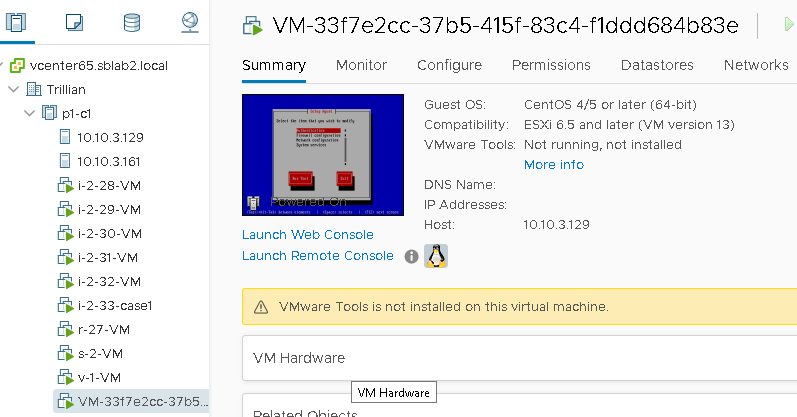The height and width of the screenshot is (417, 797).
Task: Select i-2-28-VM in the tree
Action: click(x=109, y=186)
